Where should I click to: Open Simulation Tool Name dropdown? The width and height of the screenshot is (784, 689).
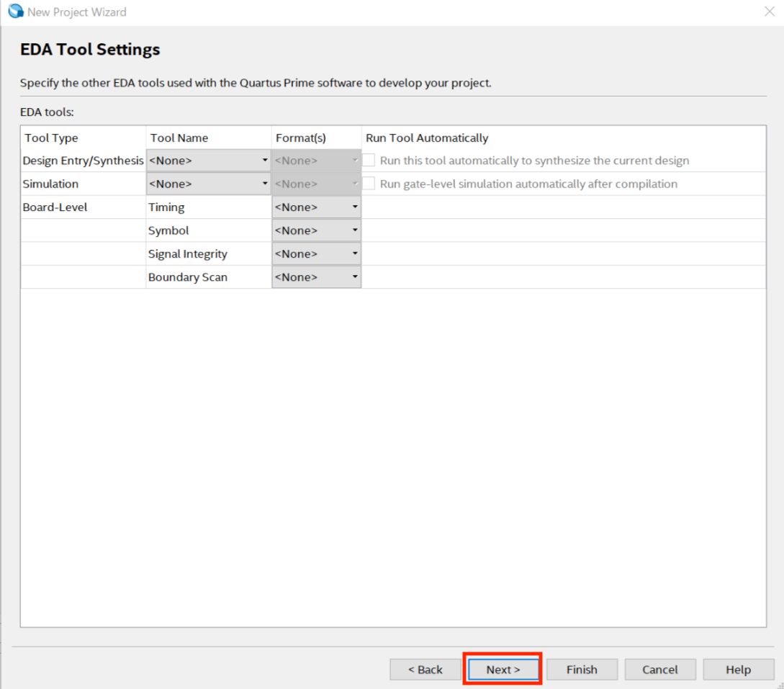pyautogui.click(x=208, y=184)
